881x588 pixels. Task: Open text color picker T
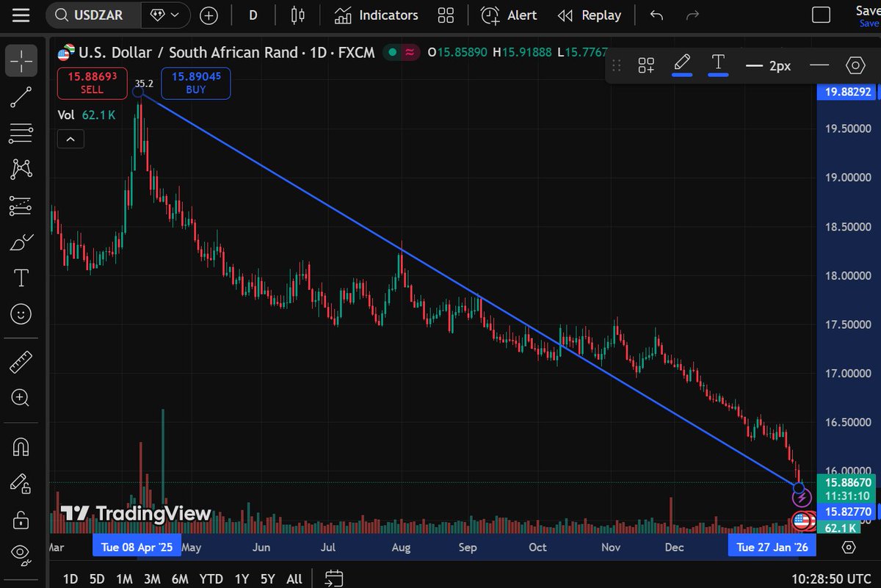pos(718,65)
